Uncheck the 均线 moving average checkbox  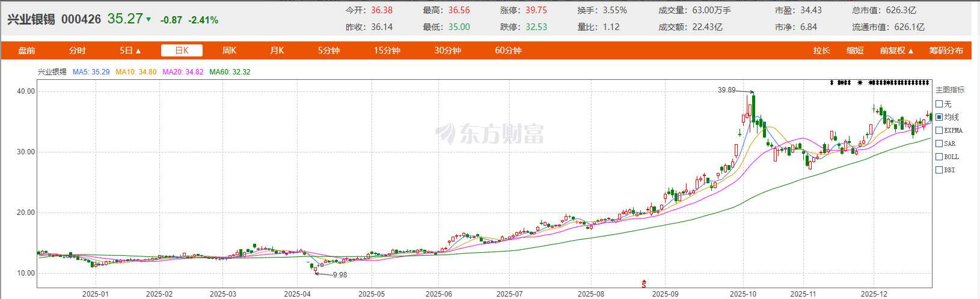click(939, 117)
